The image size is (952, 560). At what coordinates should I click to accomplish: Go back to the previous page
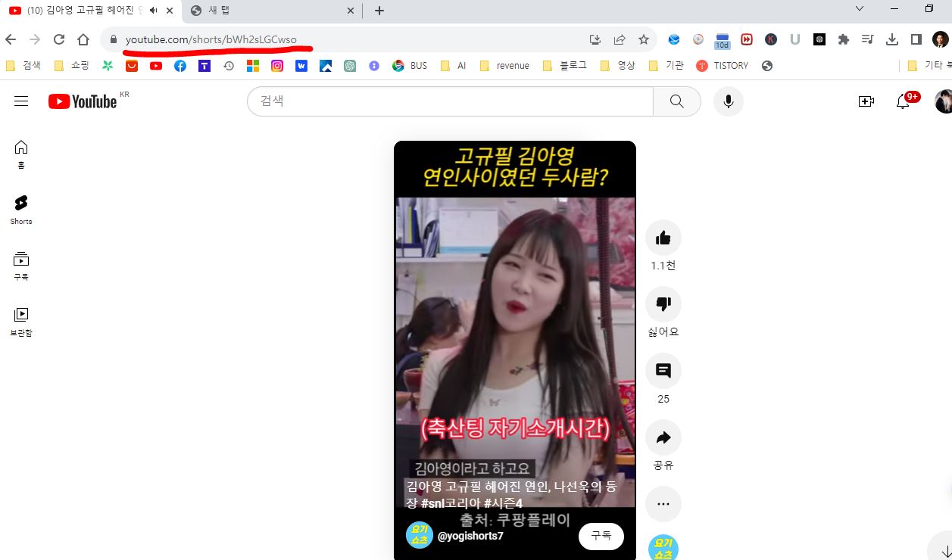point(11,39)
